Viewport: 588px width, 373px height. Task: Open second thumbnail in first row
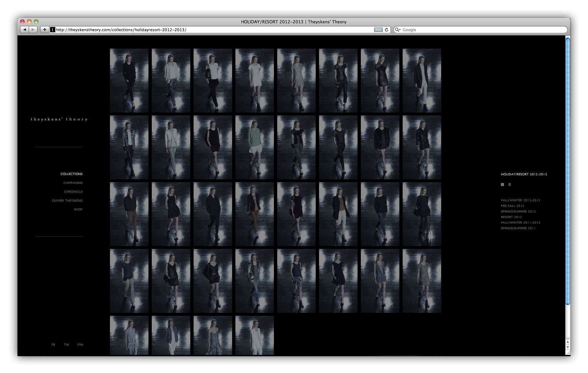pyautogui.click(x=171, y=81)
